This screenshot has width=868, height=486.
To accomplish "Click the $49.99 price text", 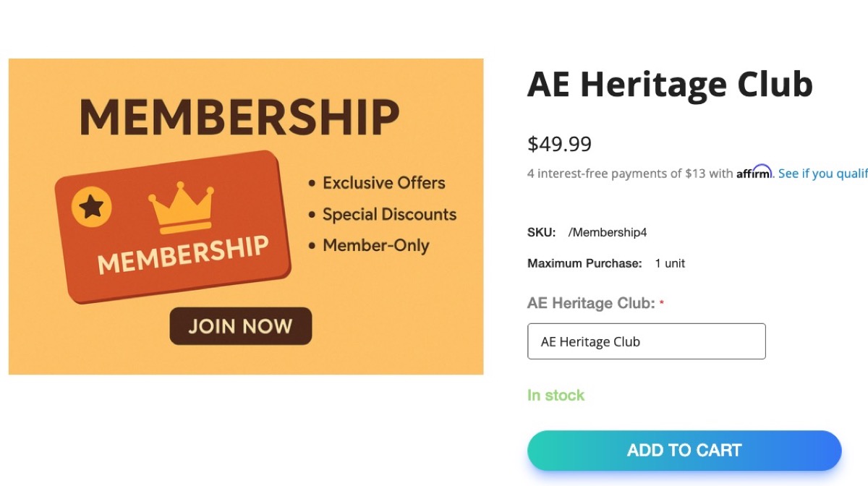I will coord(560,144).
